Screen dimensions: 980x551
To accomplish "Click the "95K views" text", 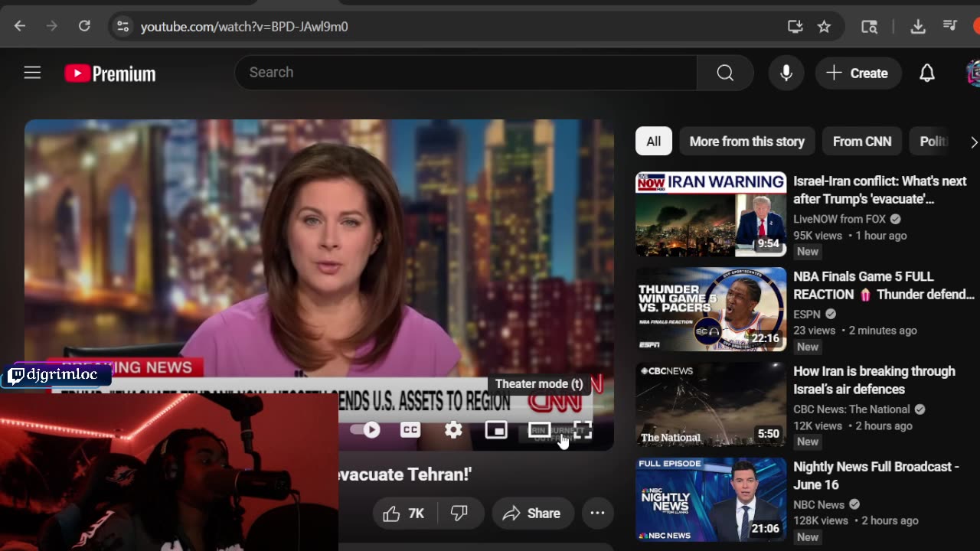I will point(817,236).
